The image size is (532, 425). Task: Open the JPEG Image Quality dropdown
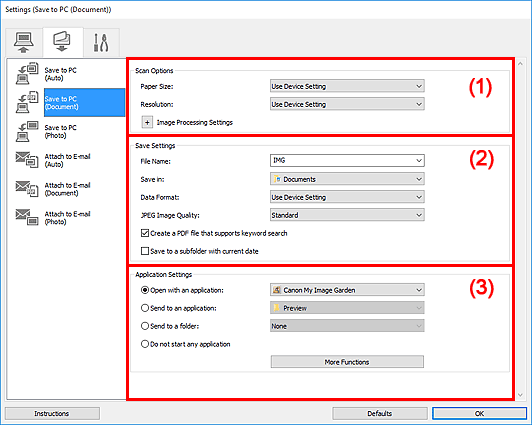347,215
